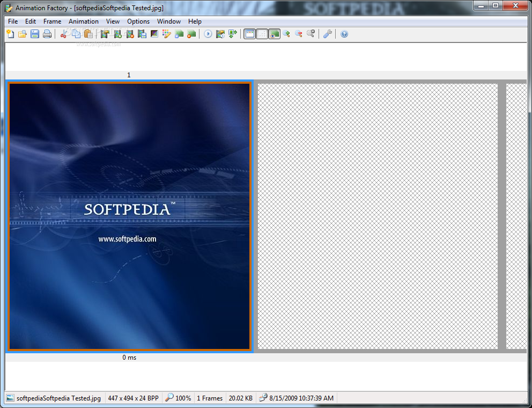
Task: Toggle the filmstrip window view button
Action: coord(249,34)
